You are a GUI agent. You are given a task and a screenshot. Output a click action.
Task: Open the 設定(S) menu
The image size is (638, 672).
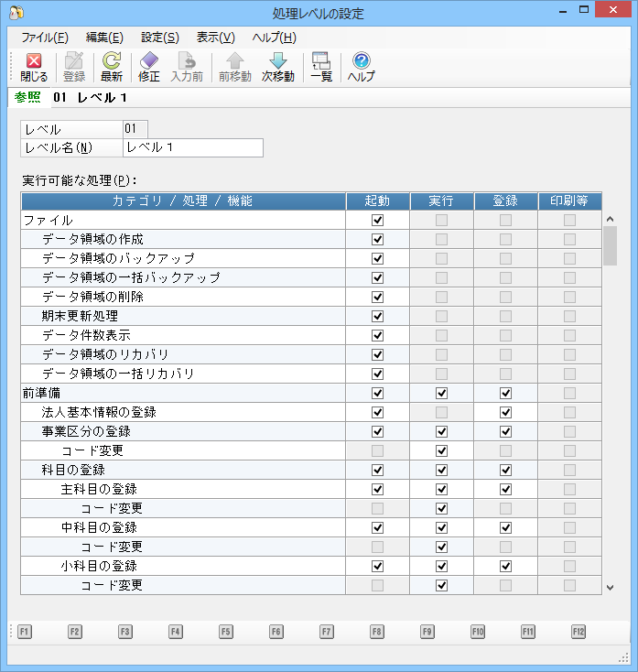159,38
